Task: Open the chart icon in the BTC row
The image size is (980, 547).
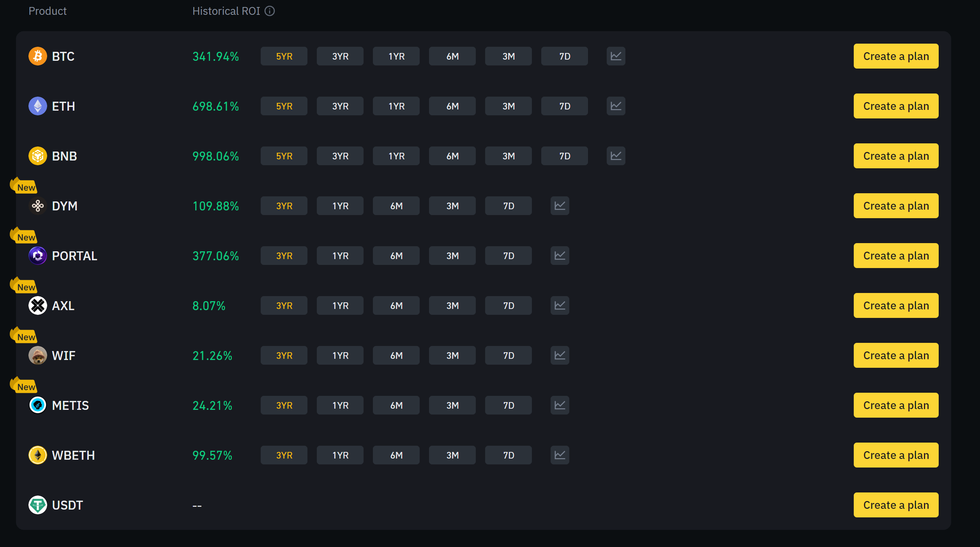Action: pyautogui.click(x=616, y=56)
